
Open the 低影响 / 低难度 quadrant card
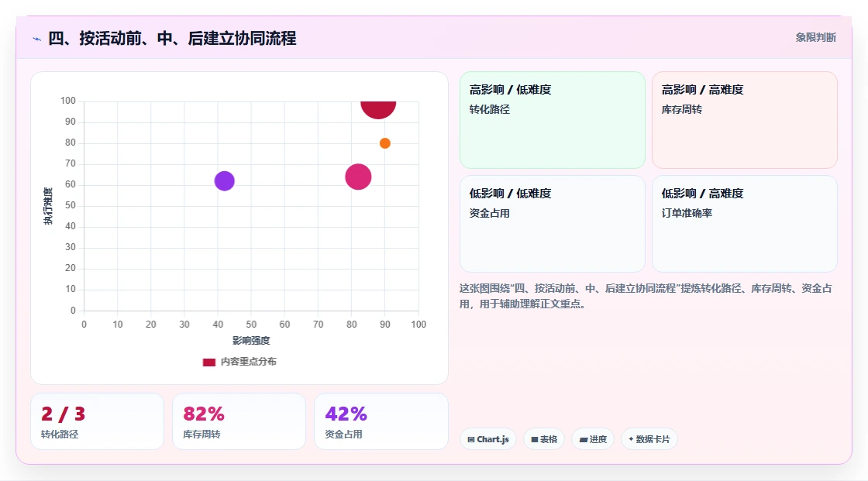coord(553,224)
